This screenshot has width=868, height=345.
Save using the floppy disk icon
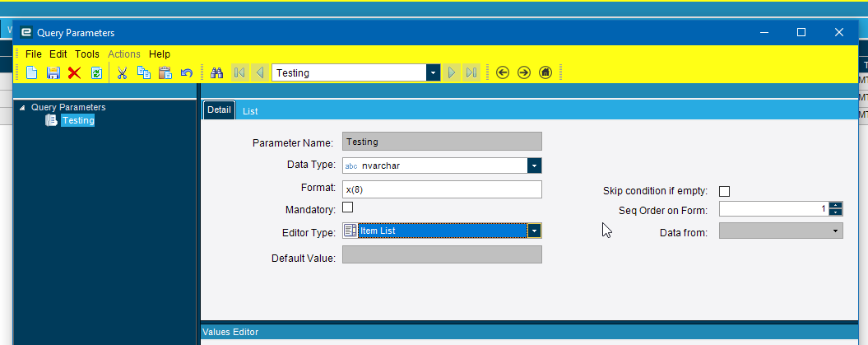pyautogui.click(x=53, y=72)
